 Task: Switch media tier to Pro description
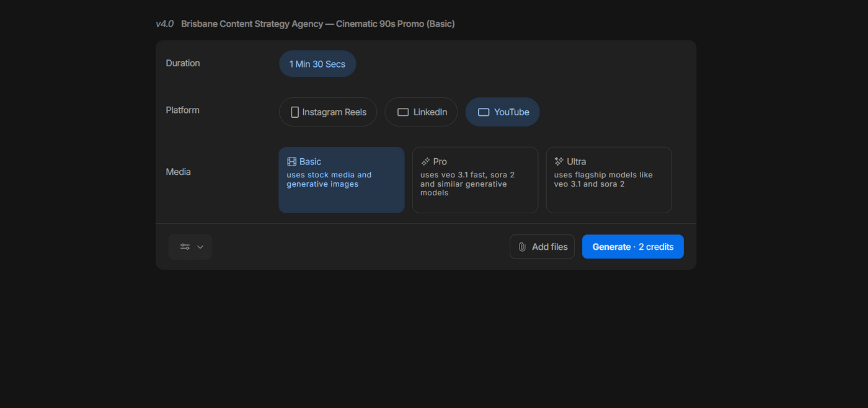(467, 184)
